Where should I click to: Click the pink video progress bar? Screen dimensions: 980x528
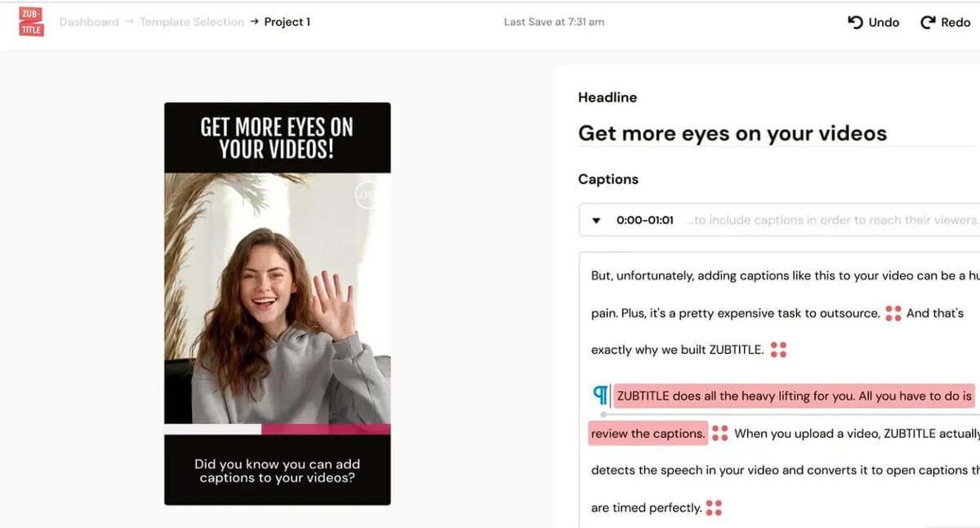(325, 429)
